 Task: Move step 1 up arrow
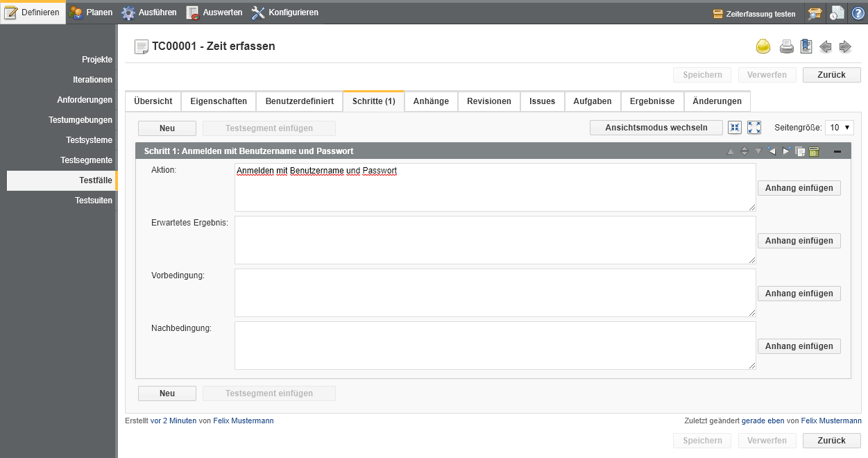click(731, 151)
